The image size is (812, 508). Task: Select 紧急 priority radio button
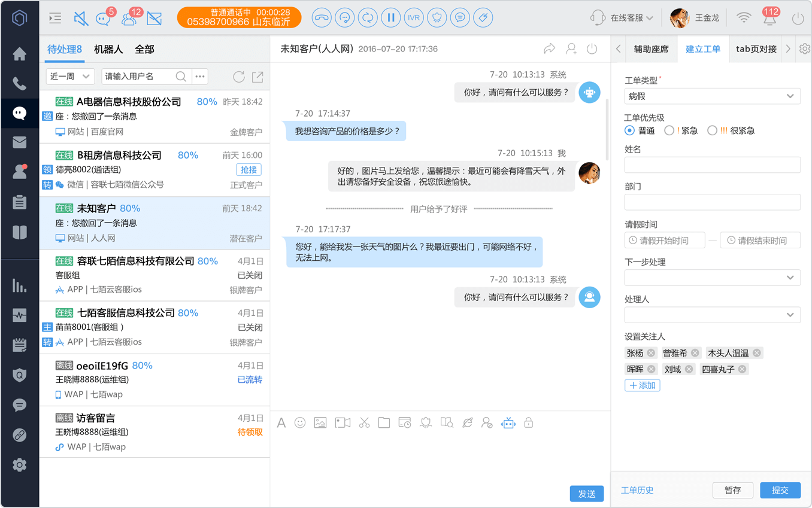(669, 130)
